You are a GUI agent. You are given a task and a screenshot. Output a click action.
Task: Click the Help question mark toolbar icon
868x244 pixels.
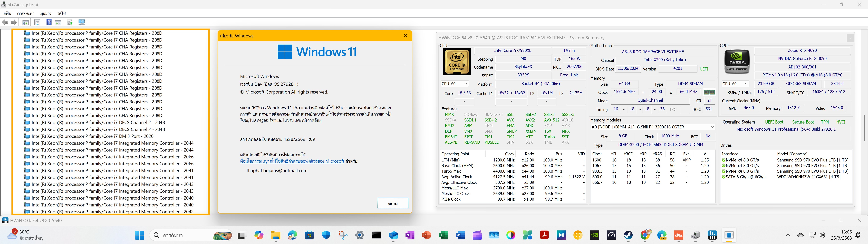tap(49, 22)
